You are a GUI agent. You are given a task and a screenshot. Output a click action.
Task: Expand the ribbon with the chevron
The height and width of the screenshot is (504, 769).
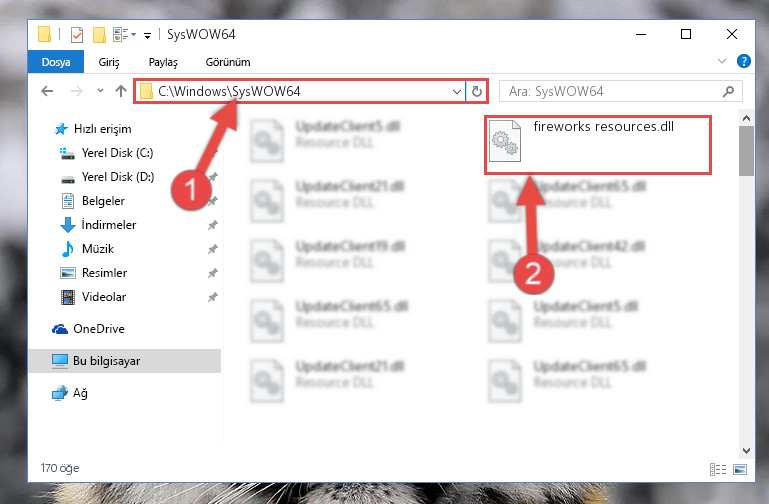coord(721,61)
